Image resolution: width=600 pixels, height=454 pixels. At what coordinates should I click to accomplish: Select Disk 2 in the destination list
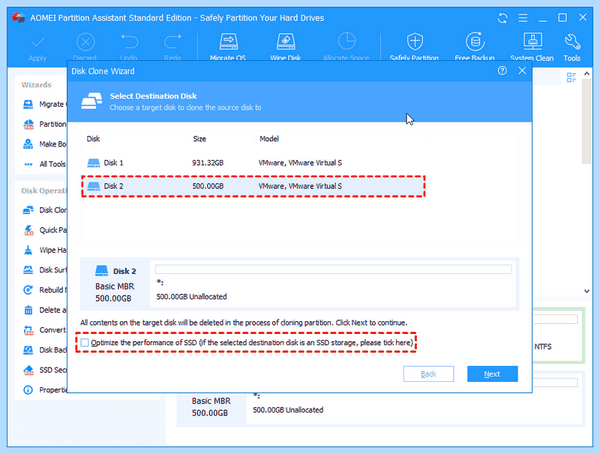[x=253, y=186]
